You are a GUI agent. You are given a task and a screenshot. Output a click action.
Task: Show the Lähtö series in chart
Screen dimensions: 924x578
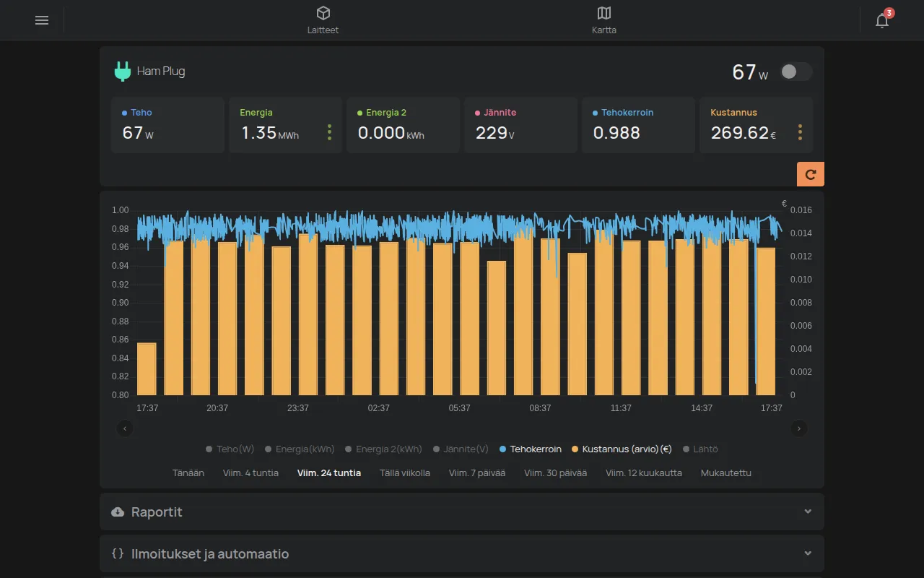(700, 449)
